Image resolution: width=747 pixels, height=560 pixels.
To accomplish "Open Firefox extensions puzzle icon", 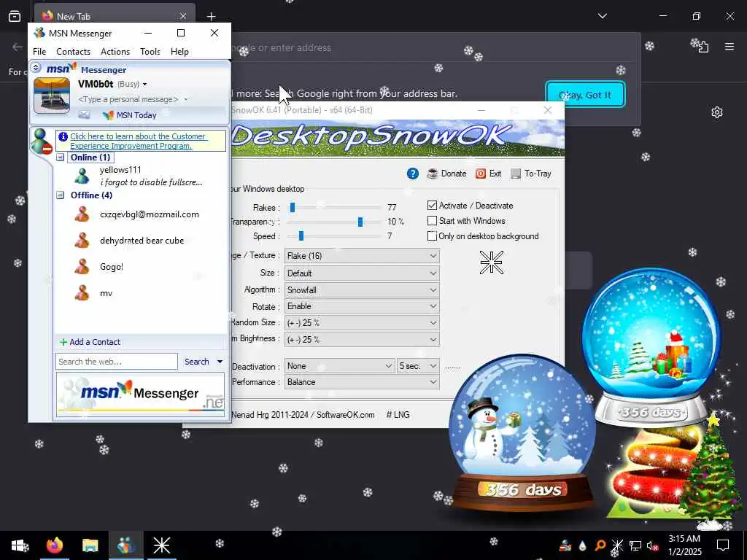I will pyautogui.click(x=703, y=47).
